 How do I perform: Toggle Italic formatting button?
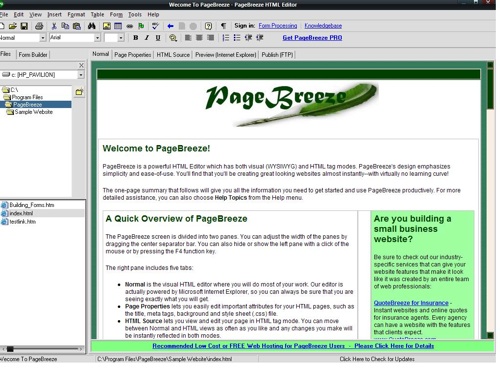[147, 38]
